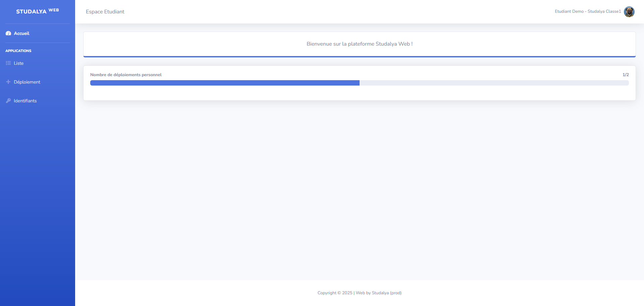
Task: Go to the Accueil menu entry
Action: coord(38,33)
